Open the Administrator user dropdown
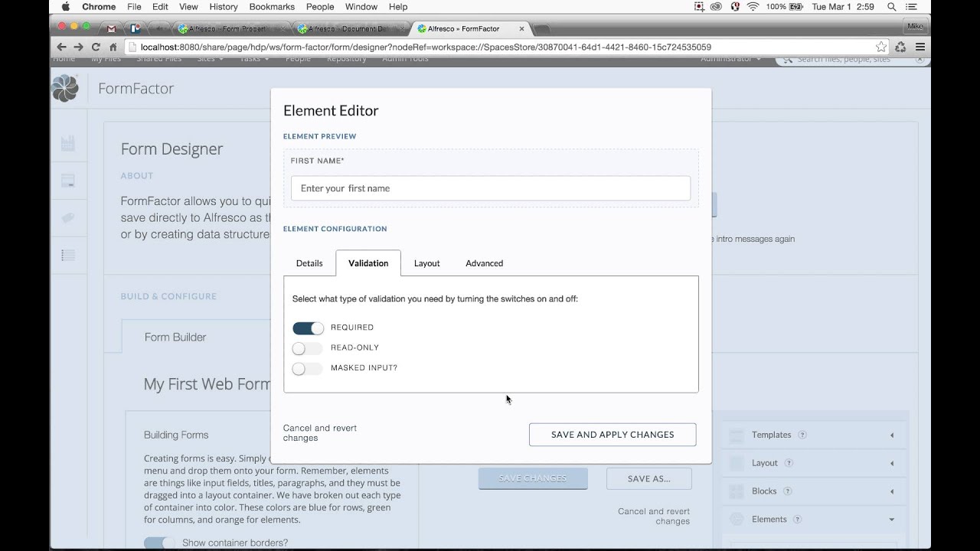This screenshot has width=980, height=551. pyautogui.click(x=730, y=58)
